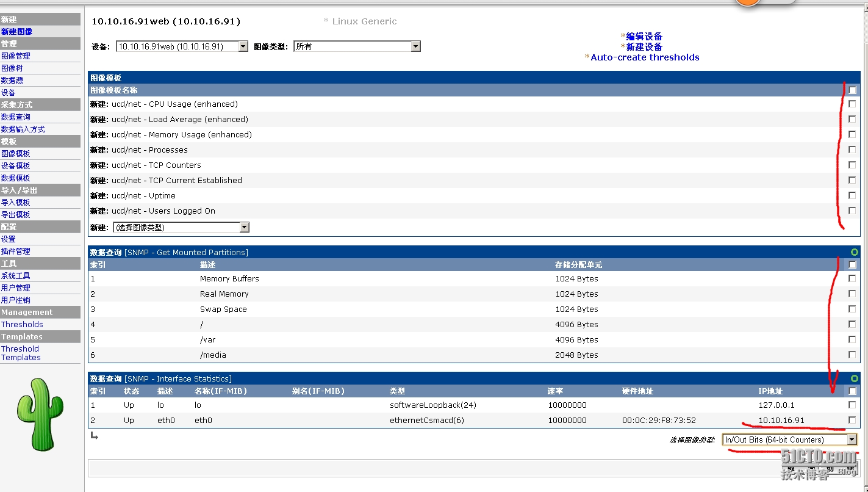
Task: Enable the TCP Counters graph checkbox
Action: coord(852,165)
